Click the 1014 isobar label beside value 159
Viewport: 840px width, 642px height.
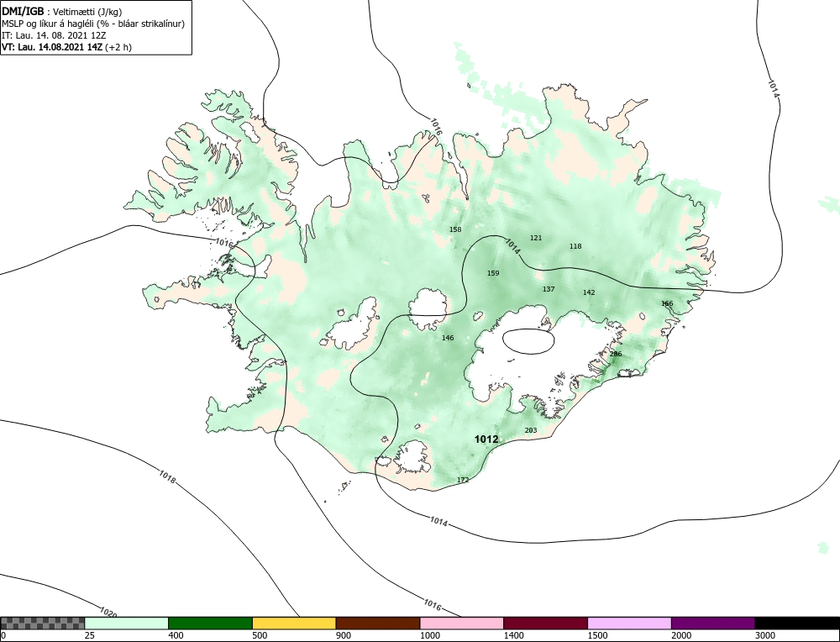[x=512, y=246]
